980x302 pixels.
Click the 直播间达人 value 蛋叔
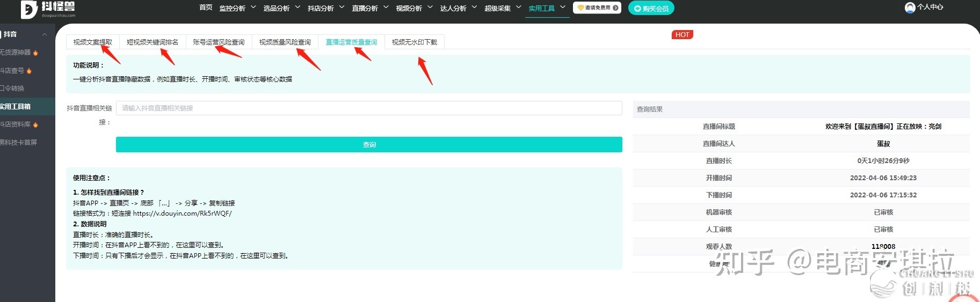click(x=883, y=144)
